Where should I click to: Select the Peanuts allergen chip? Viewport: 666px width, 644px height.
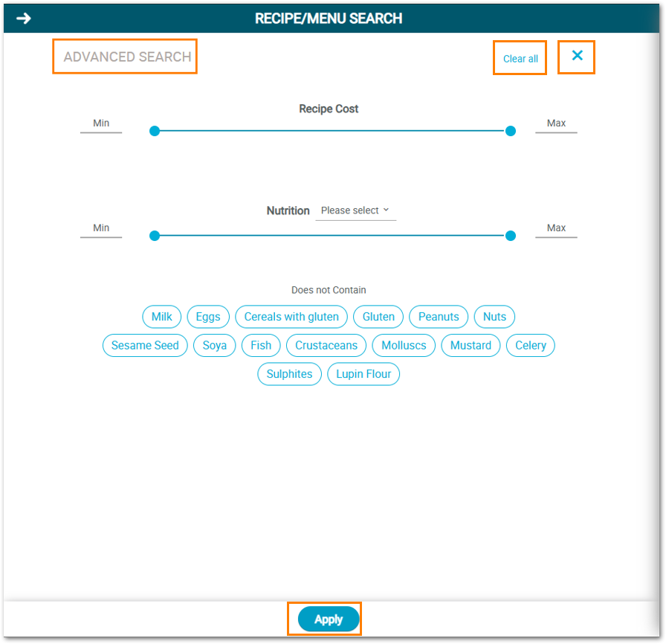coord(439,317)
